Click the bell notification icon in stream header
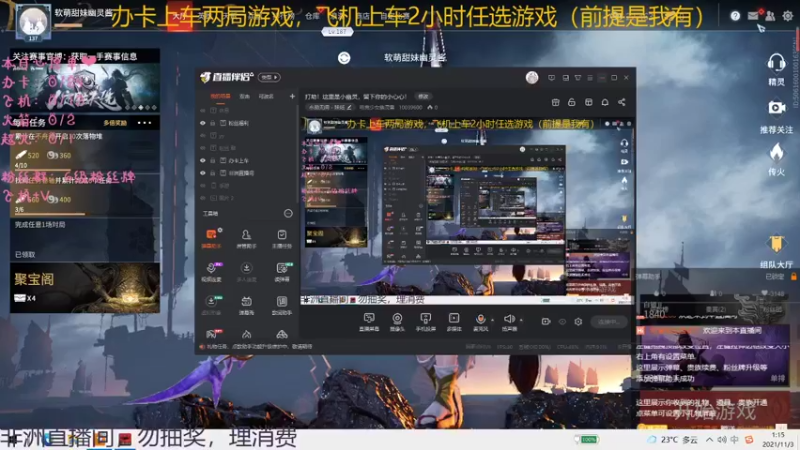This screenshot has width=800, height=450. pyautogui.click(x=605, y=102)
